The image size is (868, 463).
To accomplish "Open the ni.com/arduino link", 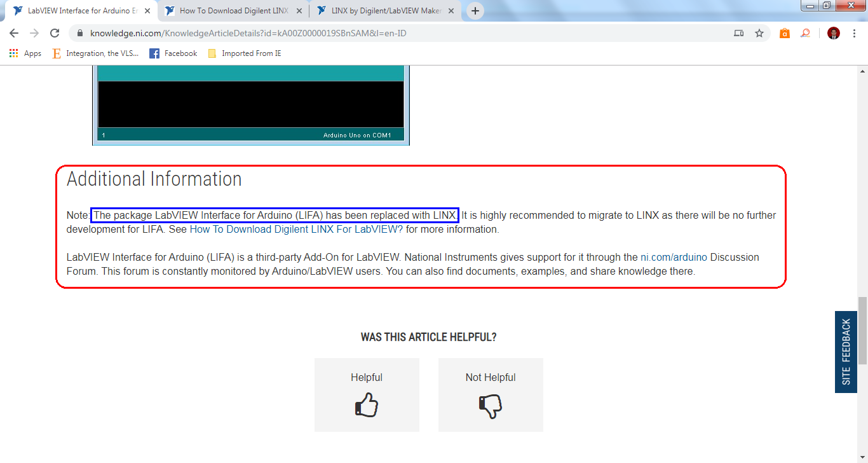I will point(674,258).
